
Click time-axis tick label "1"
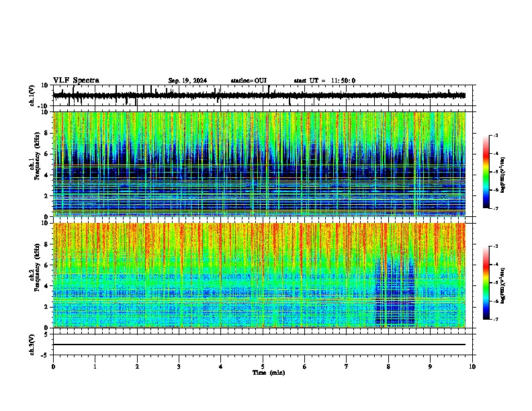[95, 367]
